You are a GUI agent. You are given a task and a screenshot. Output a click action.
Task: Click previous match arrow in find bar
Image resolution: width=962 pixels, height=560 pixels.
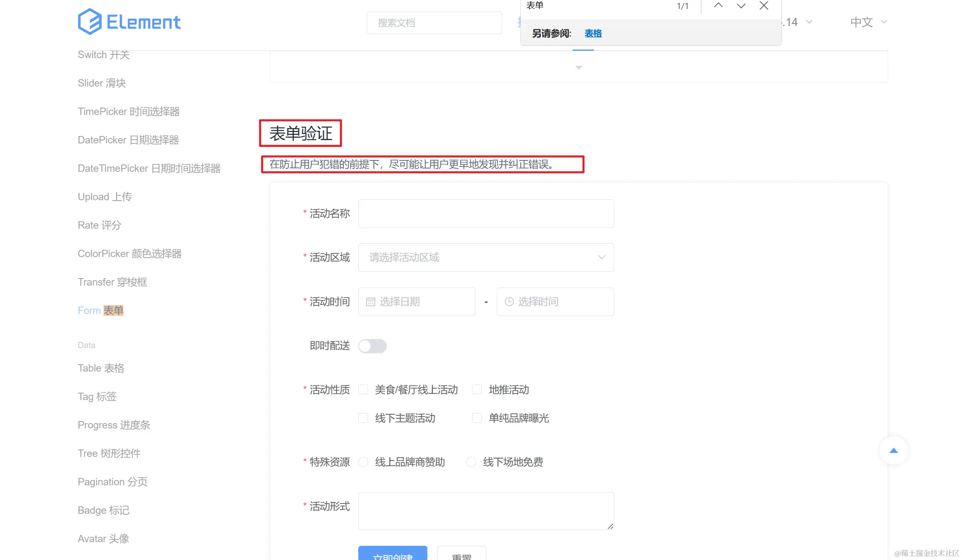pos(718,6)
